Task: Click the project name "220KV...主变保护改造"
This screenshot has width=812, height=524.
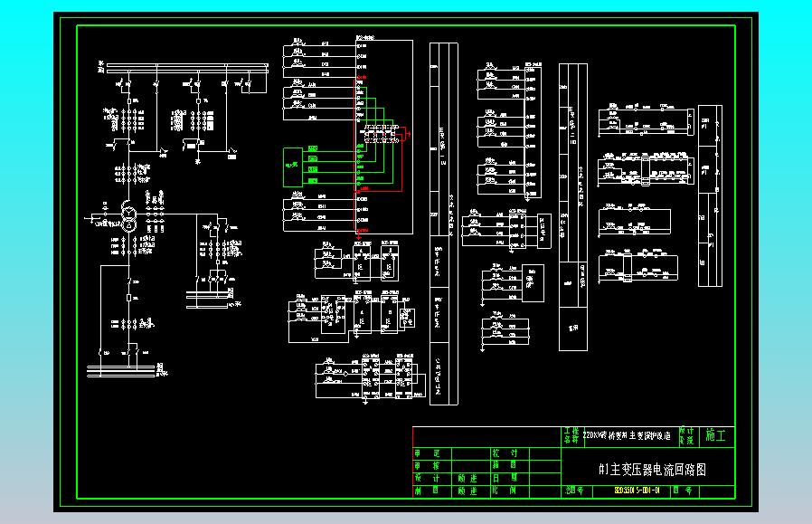Action: [x=627, y=436]
